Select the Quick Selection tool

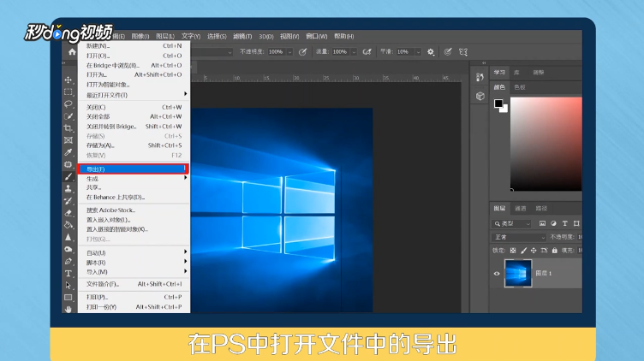pos(69,116)
